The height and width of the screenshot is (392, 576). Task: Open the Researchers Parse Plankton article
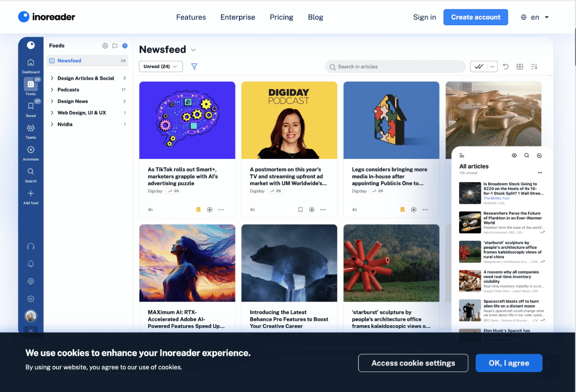(502, 222)
